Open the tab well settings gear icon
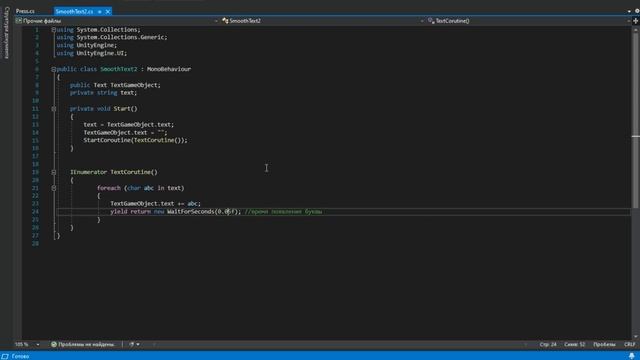Viewport: 640px width, 360px height. pos(637,11)
